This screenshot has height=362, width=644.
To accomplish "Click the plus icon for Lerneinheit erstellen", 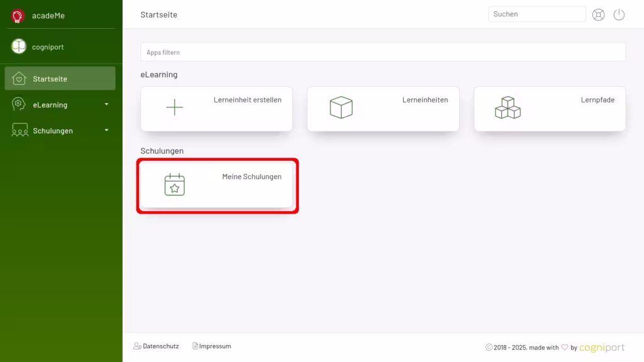I will (174, 107).
